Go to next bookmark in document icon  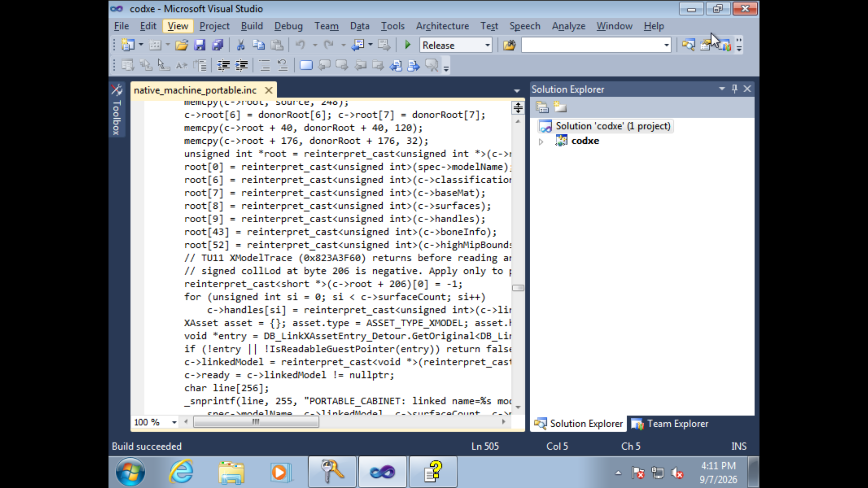tap(413, 65)
